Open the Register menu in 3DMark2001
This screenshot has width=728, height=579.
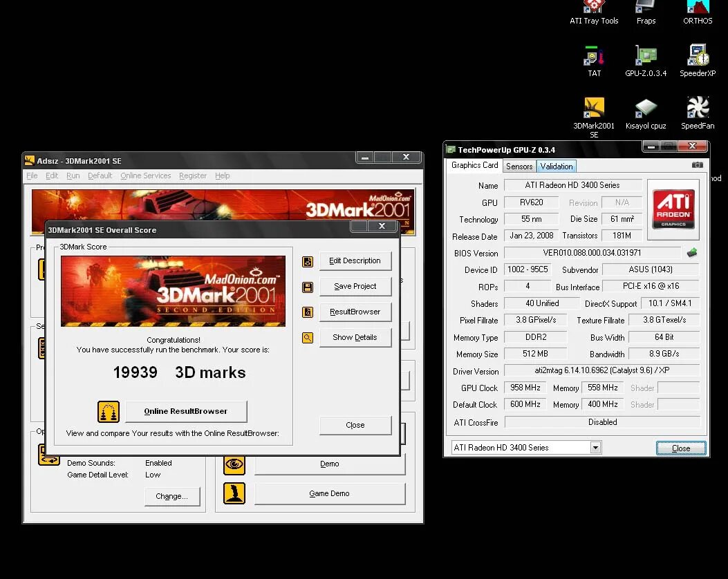pos(193,175)
